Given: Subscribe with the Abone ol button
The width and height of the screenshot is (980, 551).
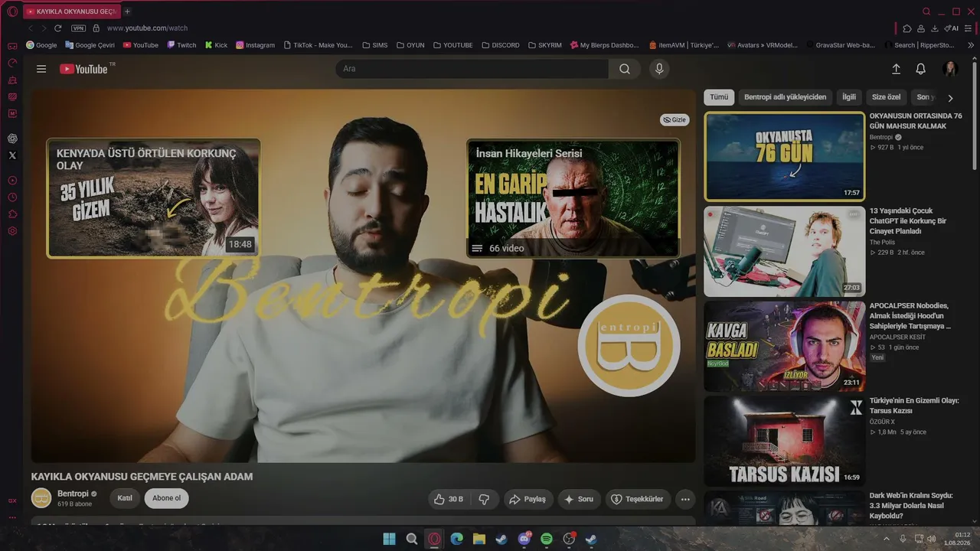Looking at the screenshot, I should tap(167, 498).
